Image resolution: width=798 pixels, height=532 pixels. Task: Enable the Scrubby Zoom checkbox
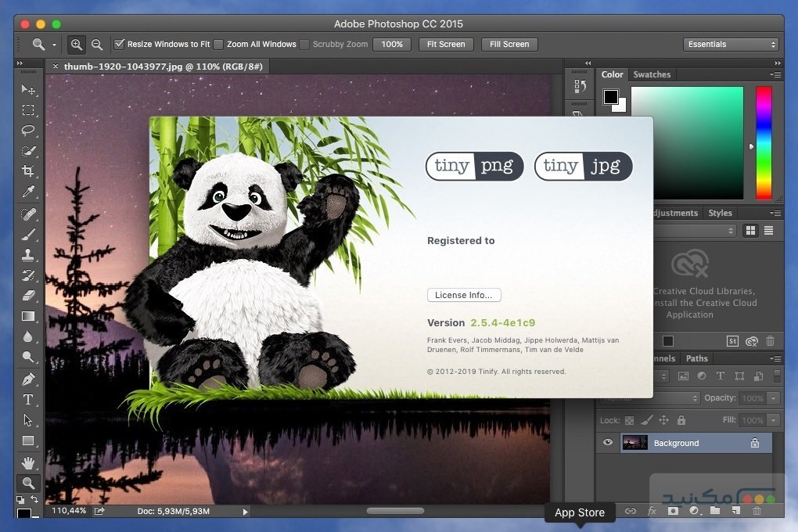[x=304, y=45]
